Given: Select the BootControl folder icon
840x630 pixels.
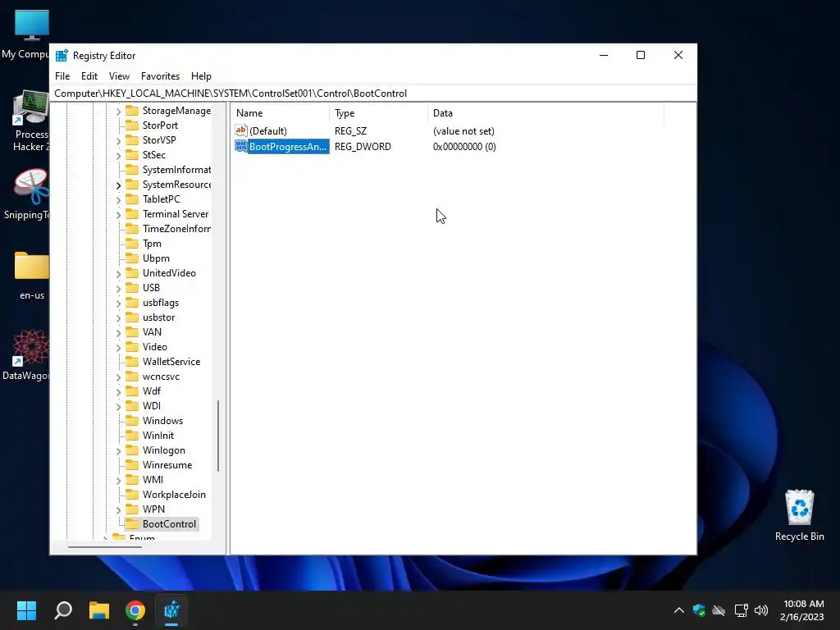Looking at the screenshot, I should click(x=132, y=524).
